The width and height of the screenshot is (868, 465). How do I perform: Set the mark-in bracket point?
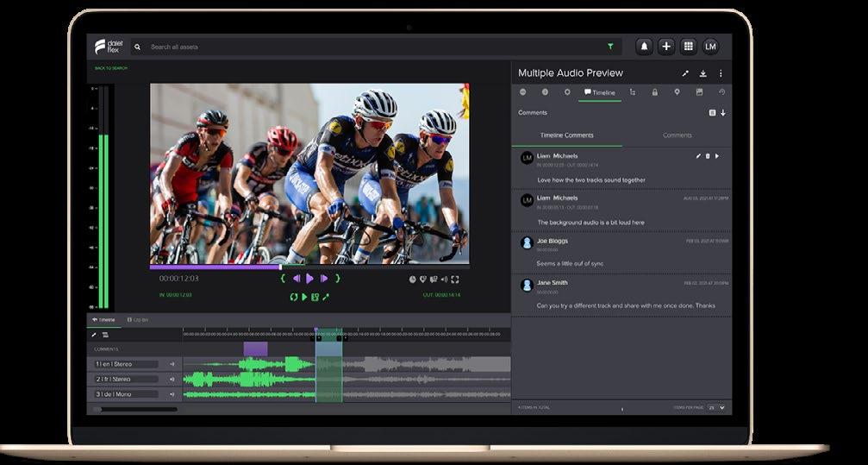click(x=283, y=279)
